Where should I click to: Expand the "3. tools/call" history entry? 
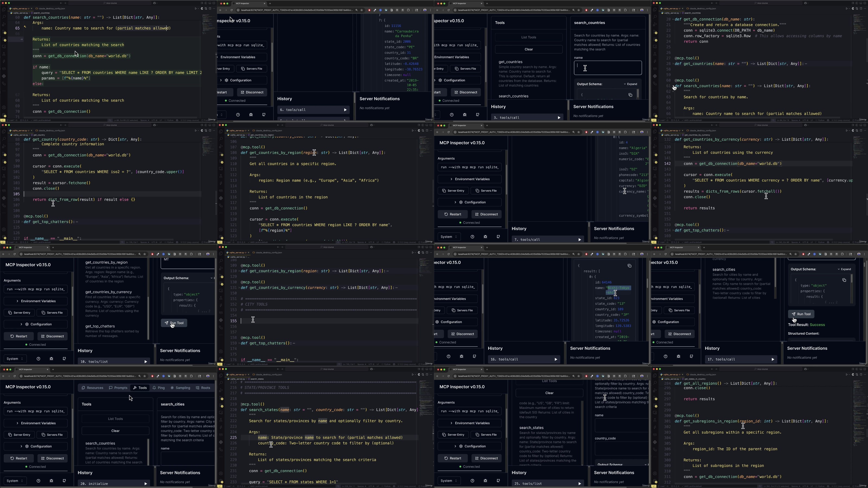[527, 118]
